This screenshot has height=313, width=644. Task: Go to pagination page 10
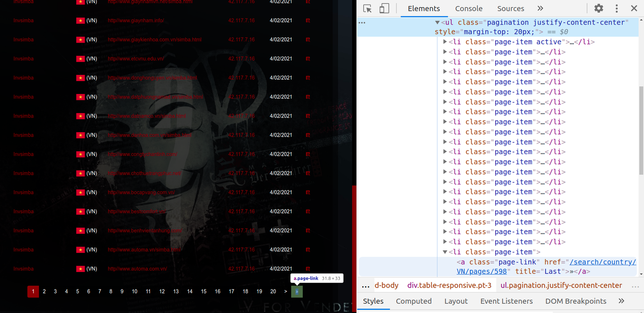[x=135, y=292]
